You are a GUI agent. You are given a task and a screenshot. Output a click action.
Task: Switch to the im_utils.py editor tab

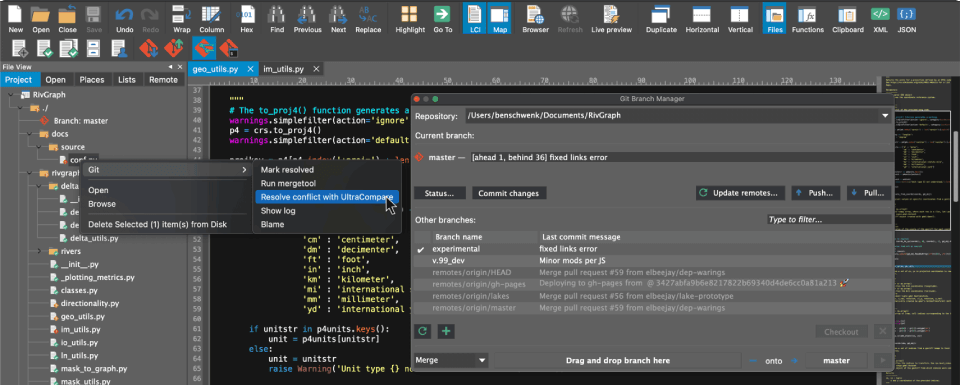[283, 69]
